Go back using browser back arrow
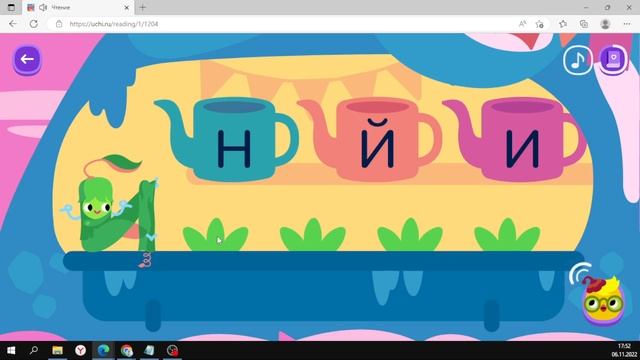The image size is (640, 360). point(13,24)
